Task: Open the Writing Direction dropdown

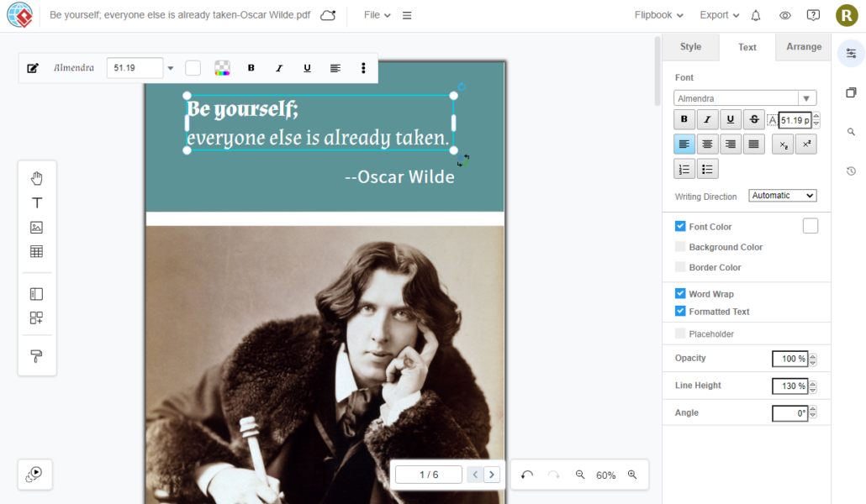Action: 782,196
